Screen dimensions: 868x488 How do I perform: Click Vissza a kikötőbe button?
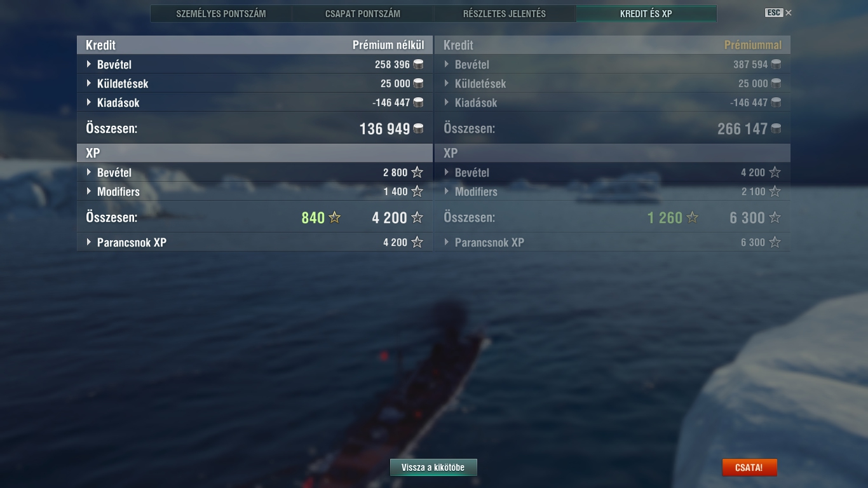click(x=433, y=468)
